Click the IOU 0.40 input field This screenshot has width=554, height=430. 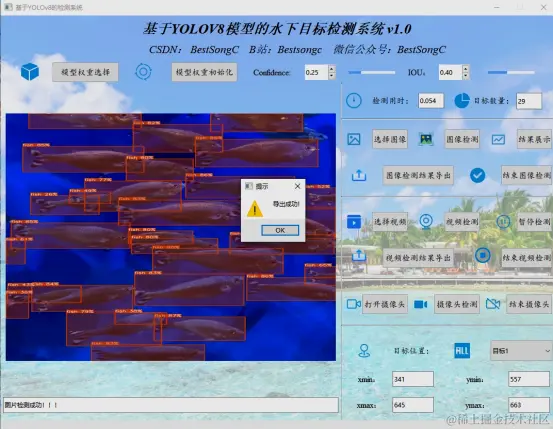(x=450, y=72)
